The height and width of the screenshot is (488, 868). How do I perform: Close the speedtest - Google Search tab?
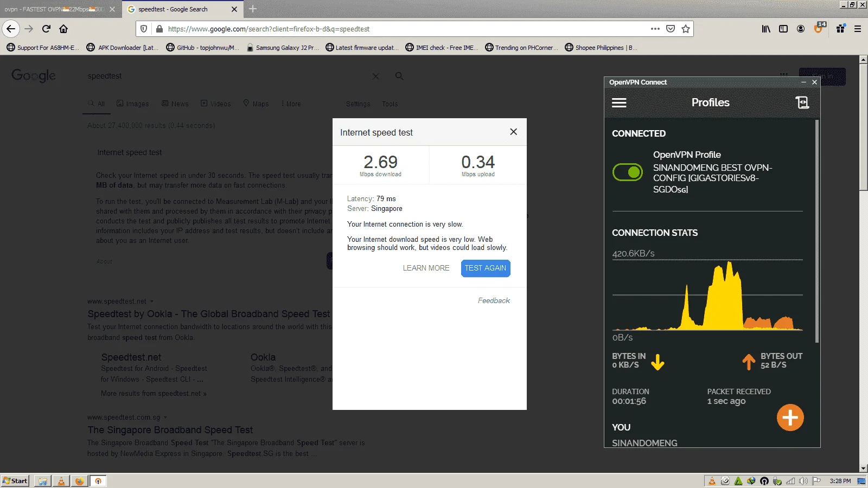coord(234,9)
